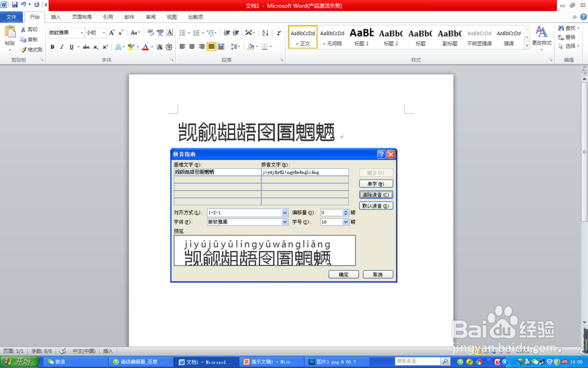The height and width of the screenshot is (368, 588).
Task: Open the font size dropdown showing 18
Action: [x=345, y=222]
